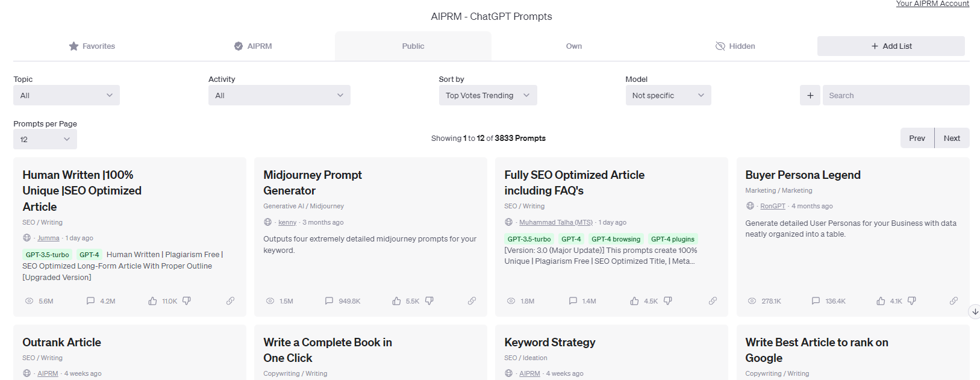The image size is (980, 380).
Task: Click views eye icon on Fully SEO Optimized Article
Action: [x=511, y=301]
